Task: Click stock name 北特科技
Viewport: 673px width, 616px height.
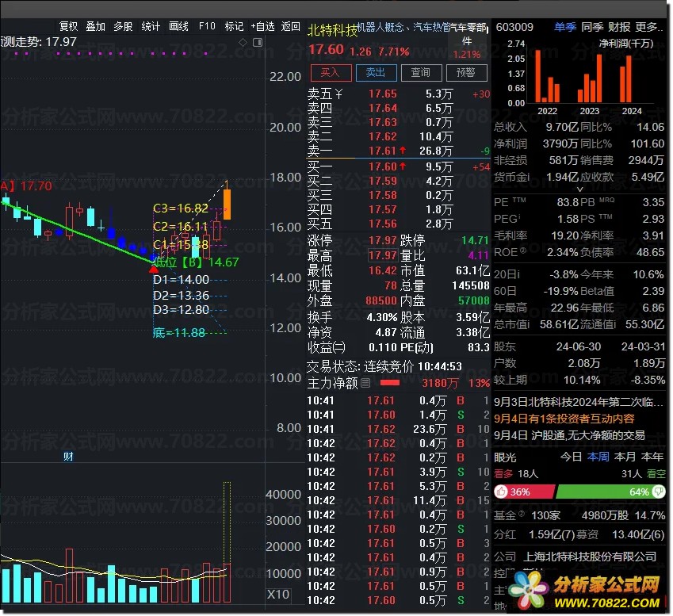Action: tap(333, 30)
